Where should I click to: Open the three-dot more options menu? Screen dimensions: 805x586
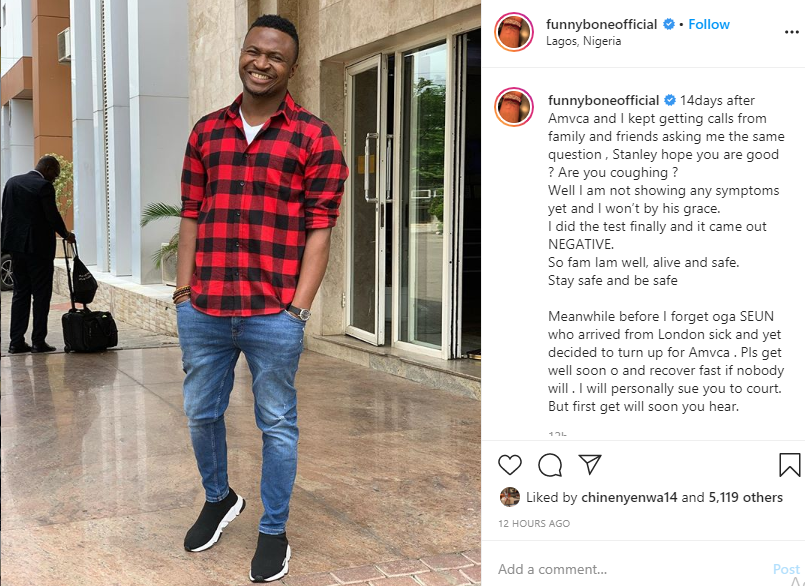(x=792, y=32)
